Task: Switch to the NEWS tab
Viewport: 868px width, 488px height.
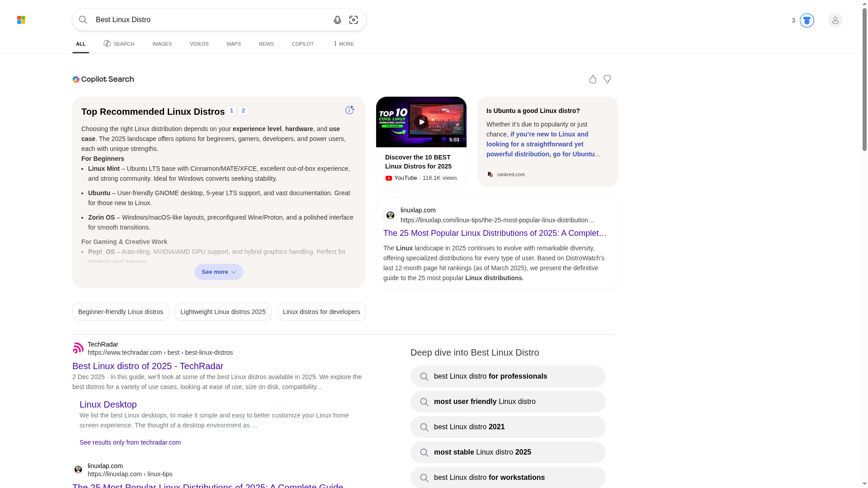Action: [x=266, y=44]
